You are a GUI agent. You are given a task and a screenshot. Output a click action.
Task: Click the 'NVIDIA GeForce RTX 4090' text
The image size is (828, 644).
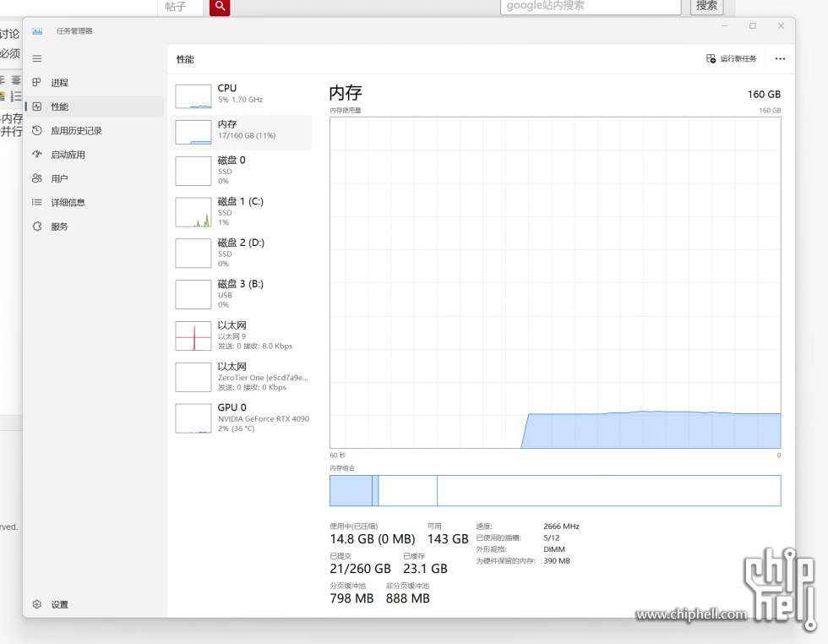point(264,419)
